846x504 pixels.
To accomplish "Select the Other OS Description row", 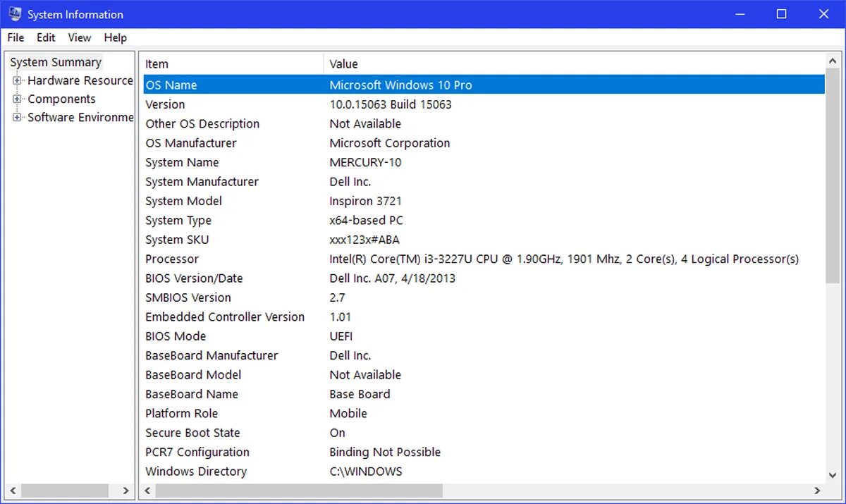I will pyautogui.click(x=484, y=123).
